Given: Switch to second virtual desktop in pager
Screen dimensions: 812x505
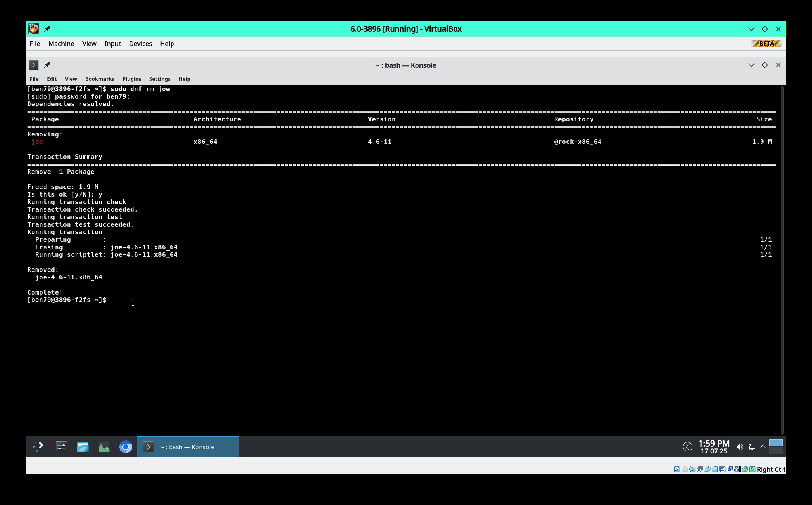Looking at the screenshot, I should click(x=776, y=450).
